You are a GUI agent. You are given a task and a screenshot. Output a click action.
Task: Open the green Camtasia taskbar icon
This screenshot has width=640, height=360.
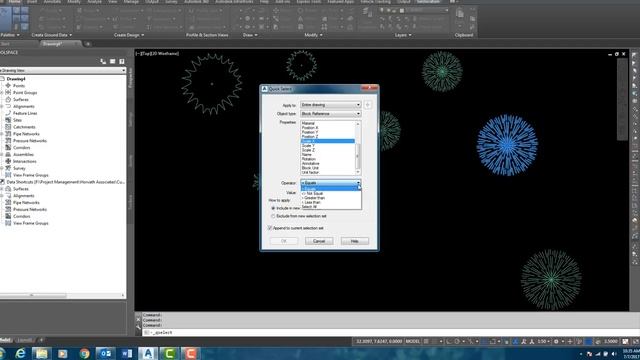click(169, 353)
